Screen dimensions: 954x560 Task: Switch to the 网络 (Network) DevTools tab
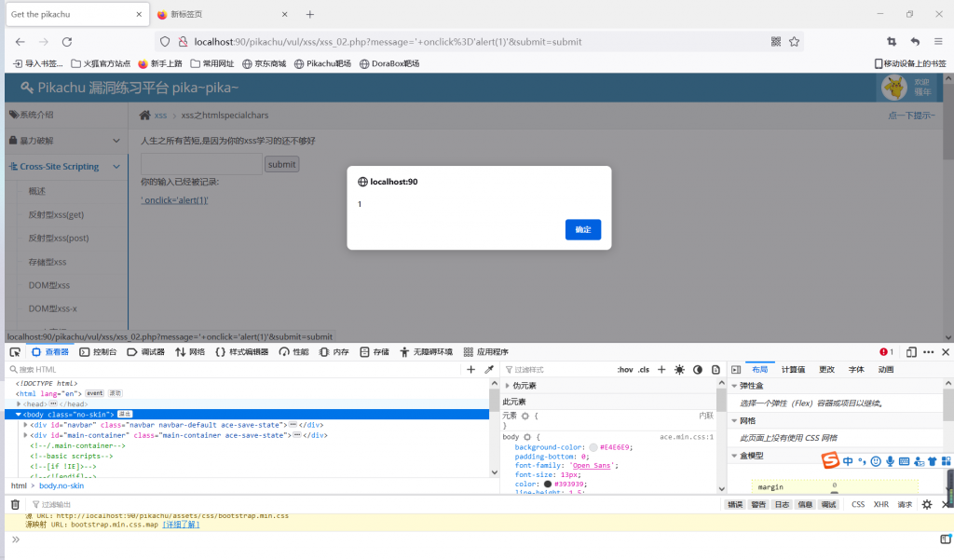(190, 352)
